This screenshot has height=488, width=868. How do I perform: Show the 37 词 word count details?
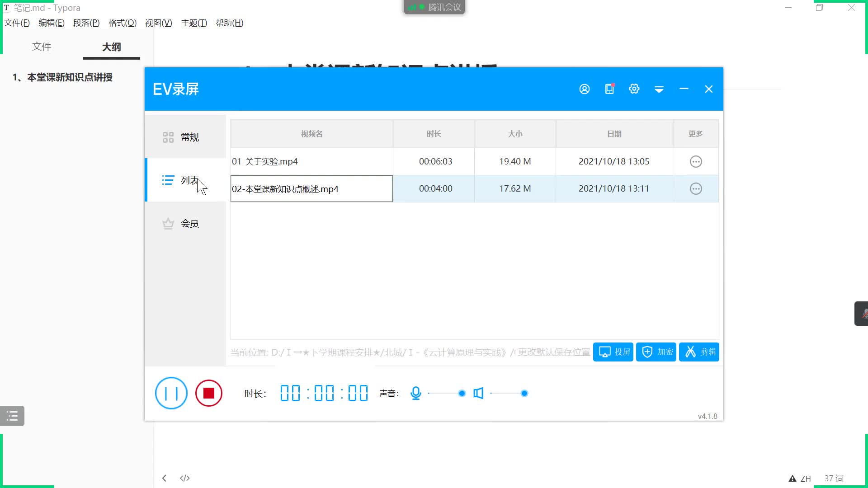coord(834,479)
